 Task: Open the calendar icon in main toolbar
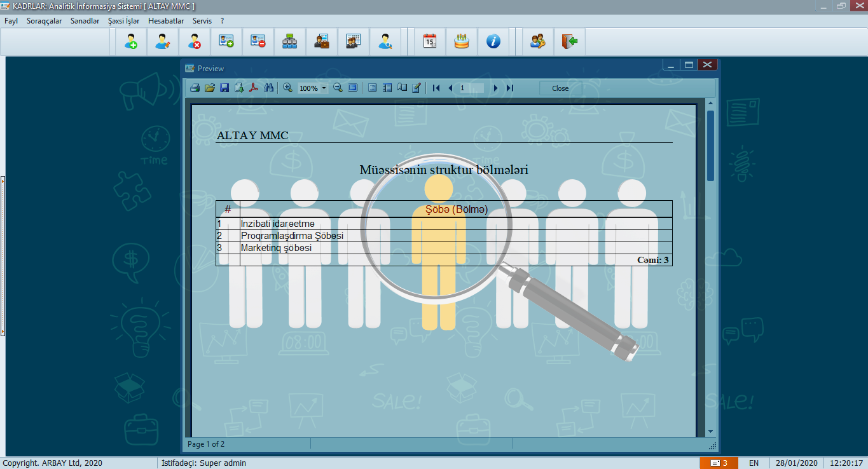coord(430,42)
